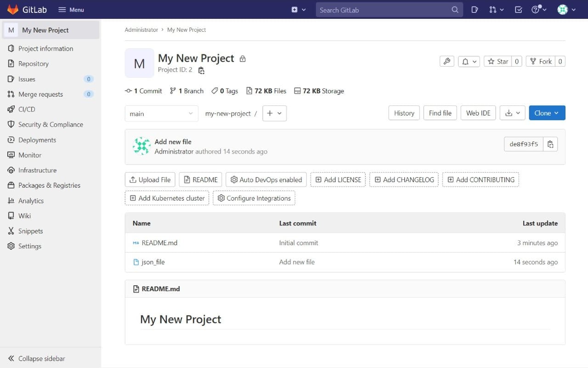The width and height of the screenshot is (588, 368).
Task: Copy commit SHA de8f93f5 using clipboard icon
Action: click(550, 144)
